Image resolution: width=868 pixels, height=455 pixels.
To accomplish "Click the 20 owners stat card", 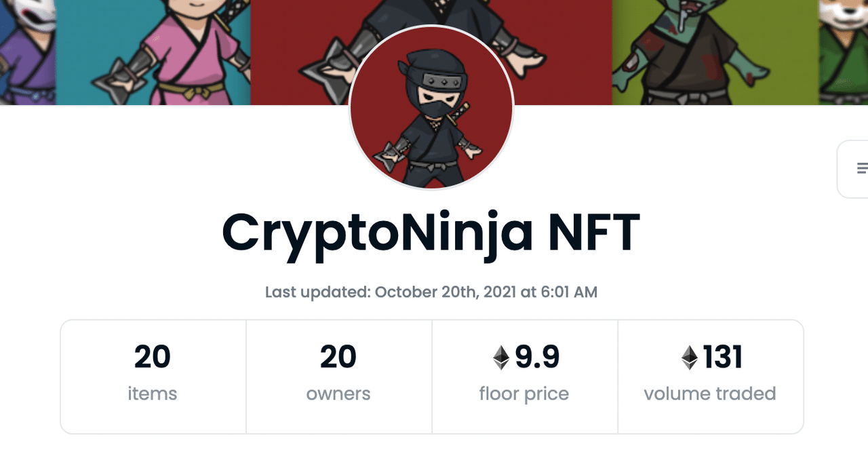I will (338, 376).
